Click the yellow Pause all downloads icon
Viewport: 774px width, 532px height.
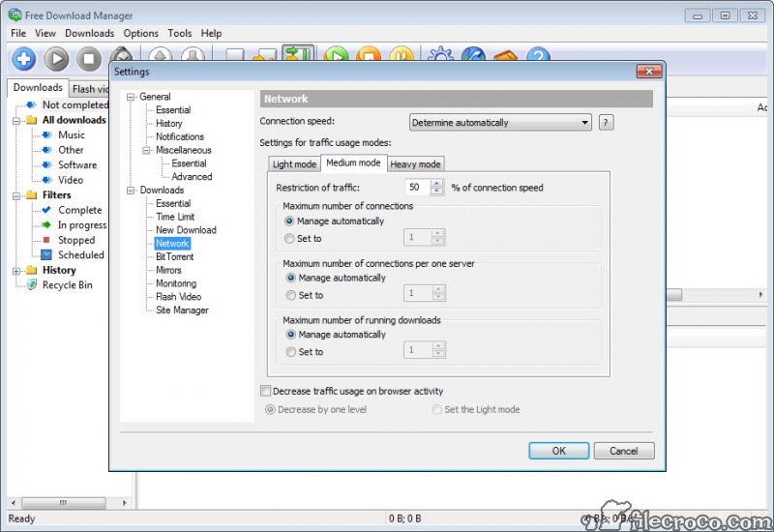pyautogui.click(x=402, y=53)
